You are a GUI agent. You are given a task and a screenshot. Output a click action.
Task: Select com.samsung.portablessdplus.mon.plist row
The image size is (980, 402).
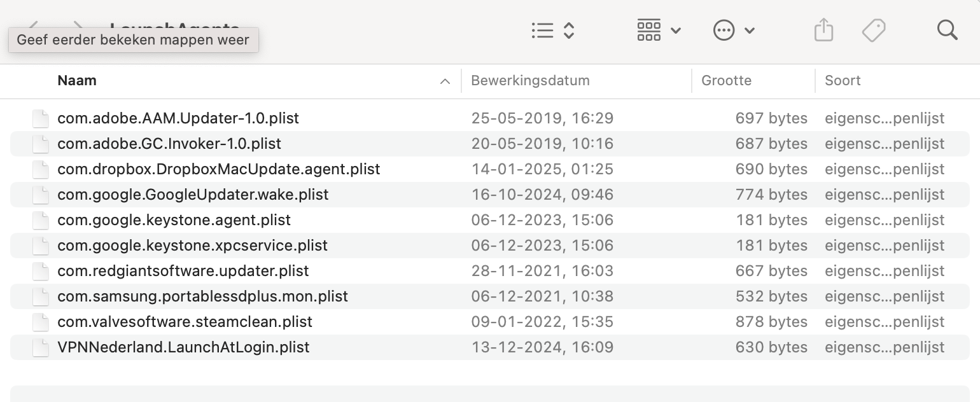click(x=202, y=296)
